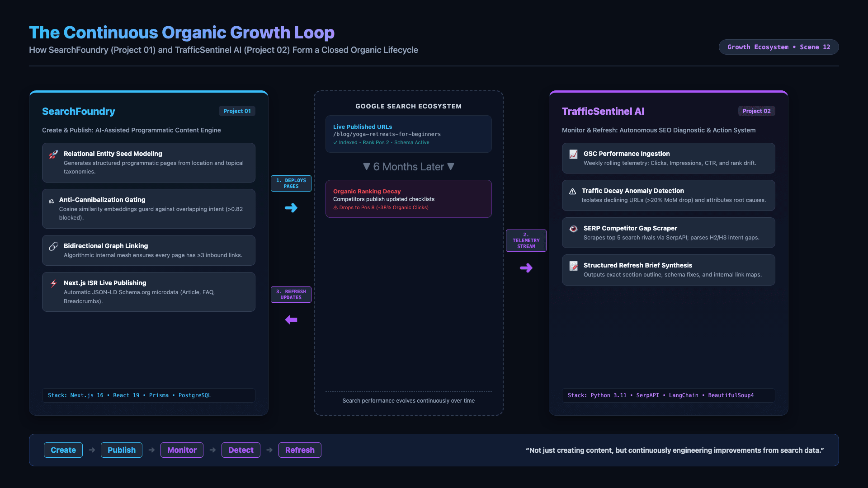Click the chart icon beside GSC Performance Ingestion

(x=573, y=155)
